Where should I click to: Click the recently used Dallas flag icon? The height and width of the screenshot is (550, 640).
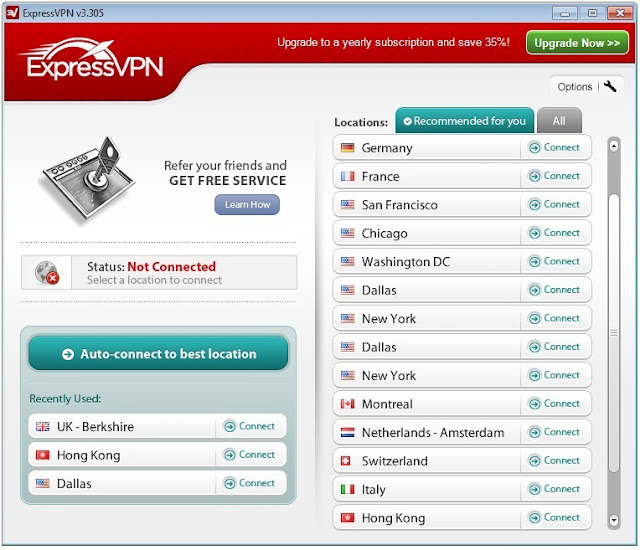(x=42, y=483)
